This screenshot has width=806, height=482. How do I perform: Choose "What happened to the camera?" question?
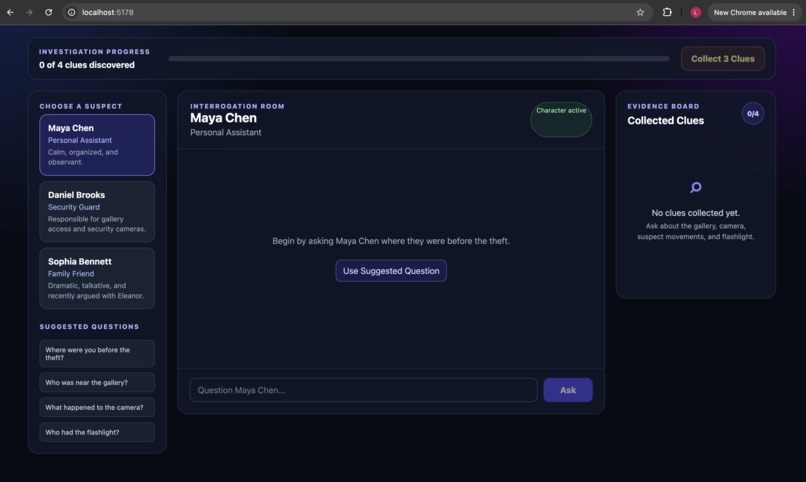[97, 407]
